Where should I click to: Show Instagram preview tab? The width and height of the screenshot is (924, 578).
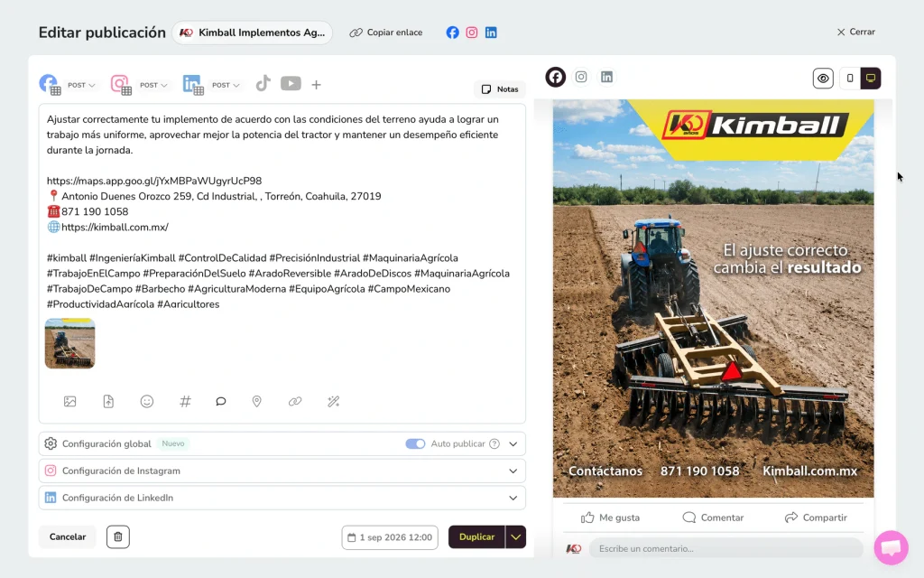click(581, 77)
